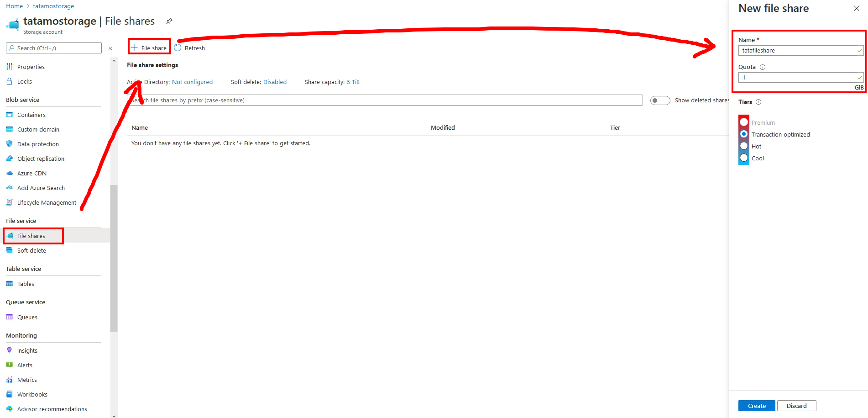Click the Tables icon
The image size is (868, 418).
(9, 284)
